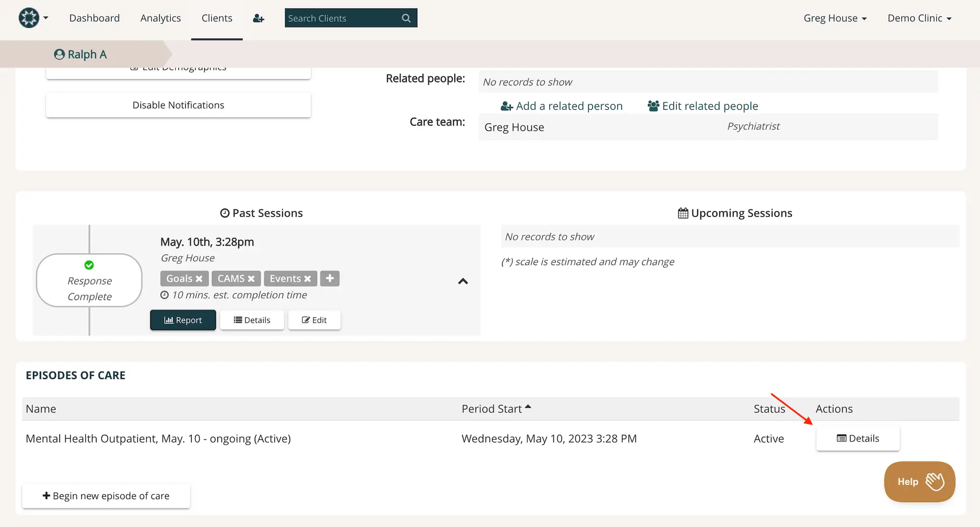Collapse the May 10th session card
The image size is (980, 527).
(x=462, y=281)
